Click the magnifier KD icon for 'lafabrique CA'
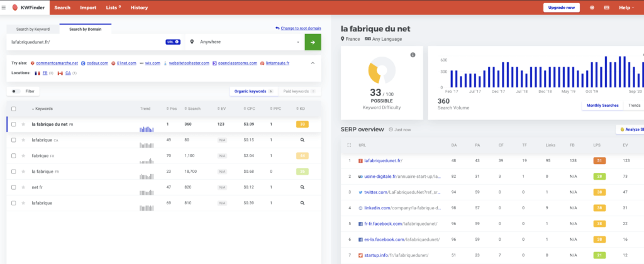Image resolution: width=644 pixels, height=264 pixels. (x=302, y=140)
